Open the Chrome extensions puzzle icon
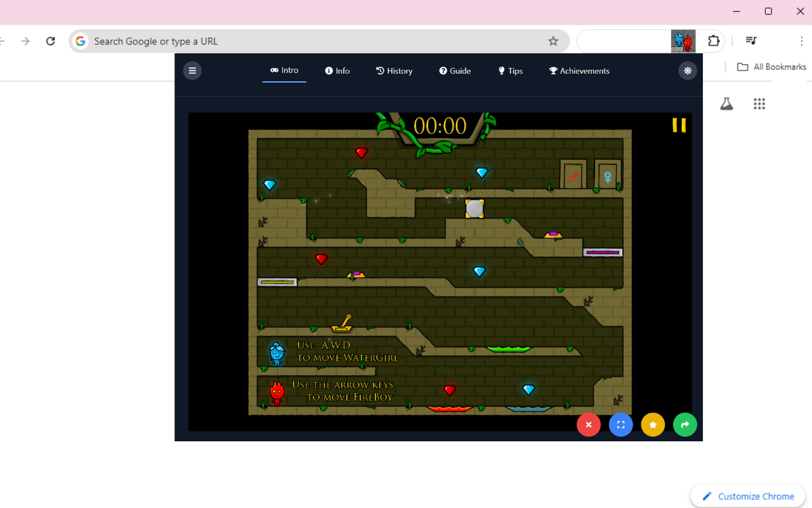Viewport: 812px width, 508px height. 714,41
